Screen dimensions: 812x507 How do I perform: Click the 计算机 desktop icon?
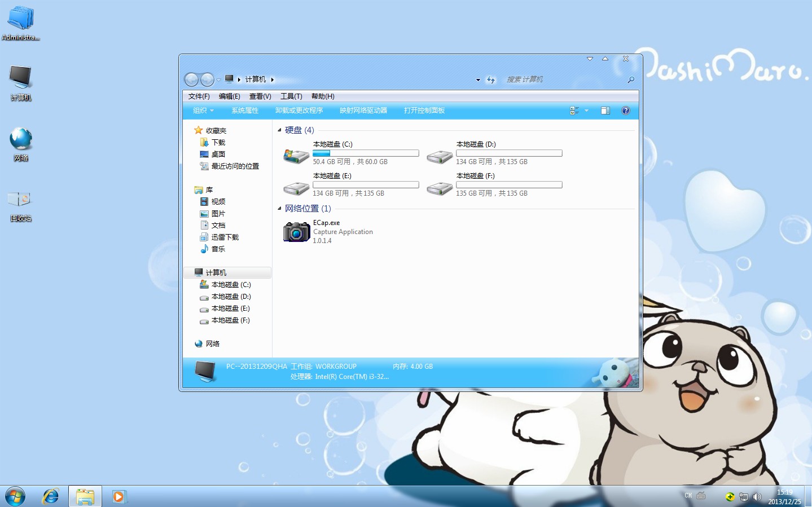click(x=21, y=78)
